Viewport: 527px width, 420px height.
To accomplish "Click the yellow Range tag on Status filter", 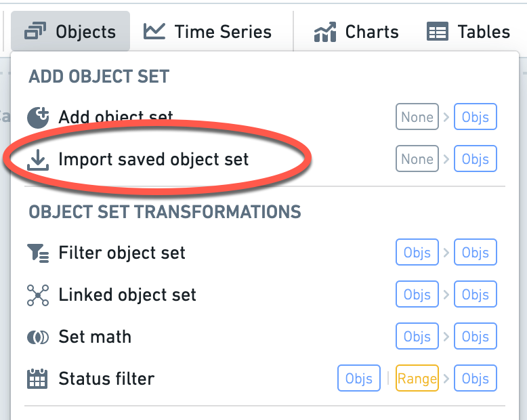I will (x=417, y=378).
